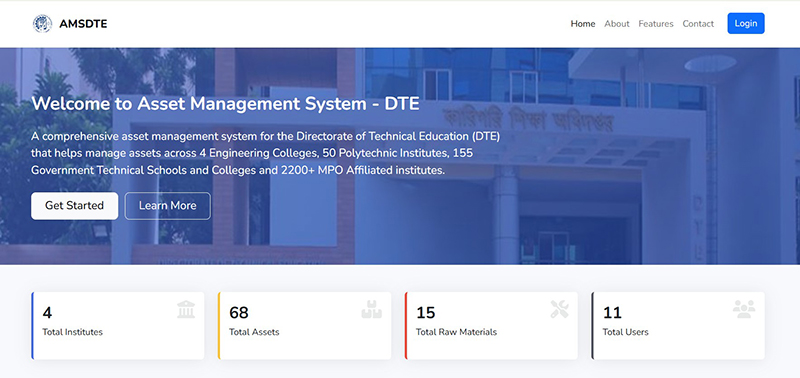Select the Total Users label
Viewport: 800px width, 378px height.
coord(626,332)
